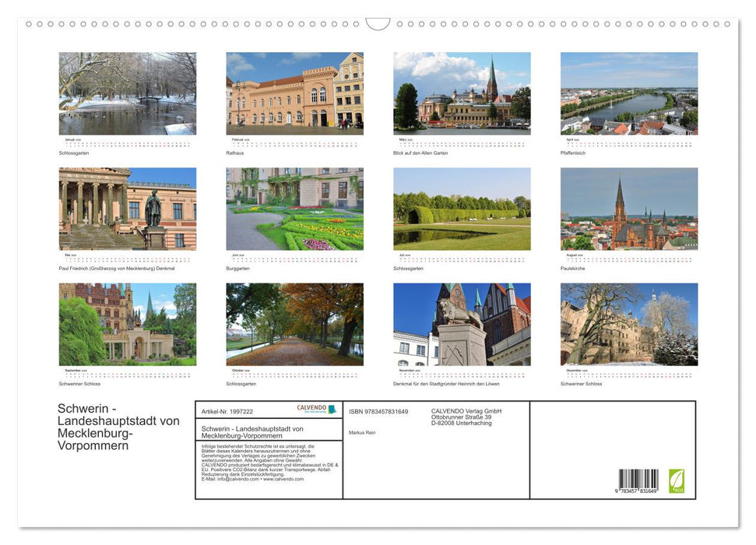
Task: Click the January Schlossgarten winter photo
Action: point(127,92)
